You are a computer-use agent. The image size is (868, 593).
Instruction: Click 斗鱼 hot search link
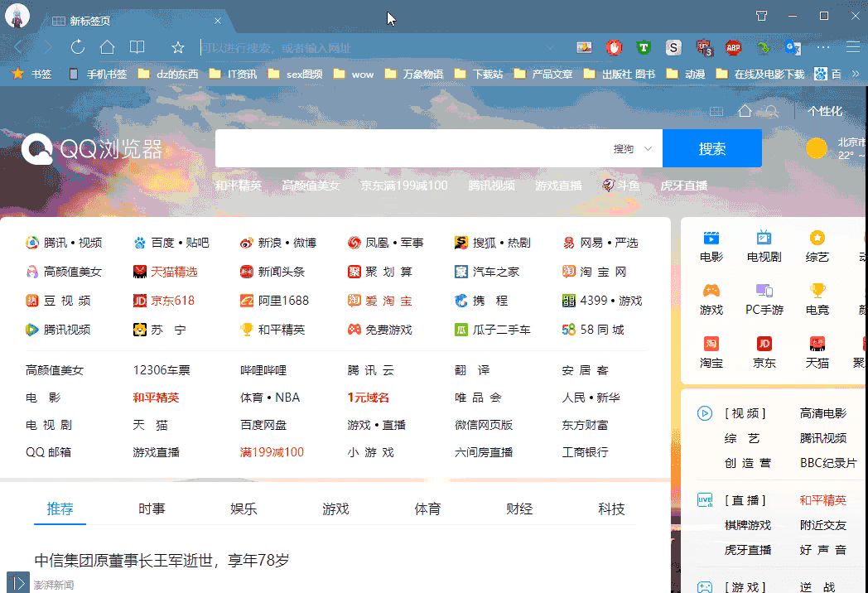pos(621,186)
